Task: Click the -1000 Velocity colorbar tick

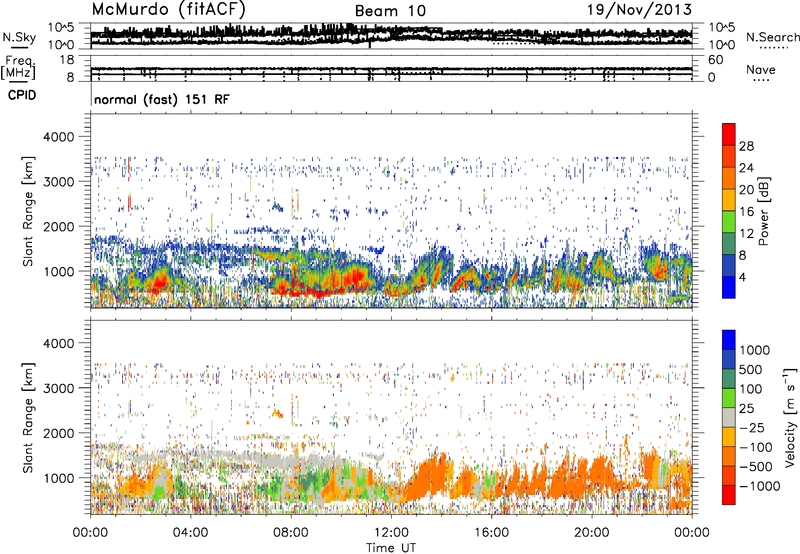Action: pos(759,486)
